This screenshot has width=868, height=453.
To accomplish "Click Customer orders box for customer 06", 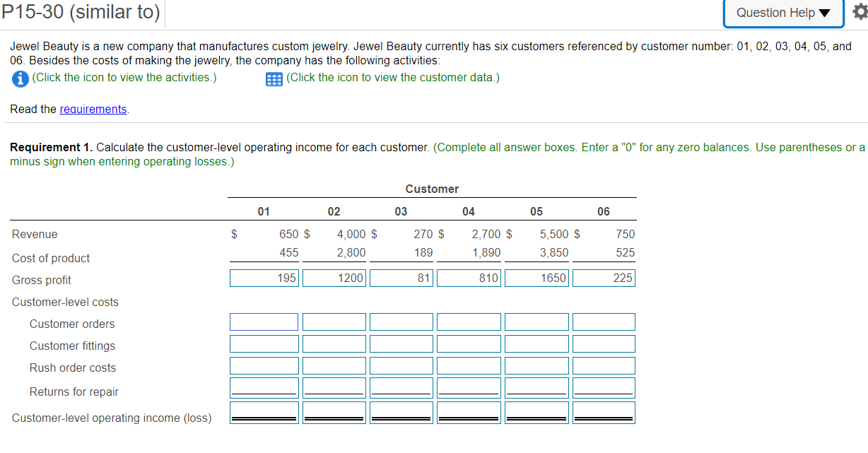I will pyautogui.click(x=603, y=322).
